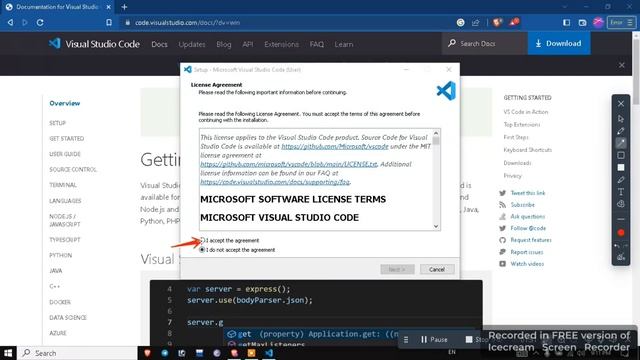This screenshot has width=640, height=360.
Task: Click the blue Download button
Action: pos(559,43)
